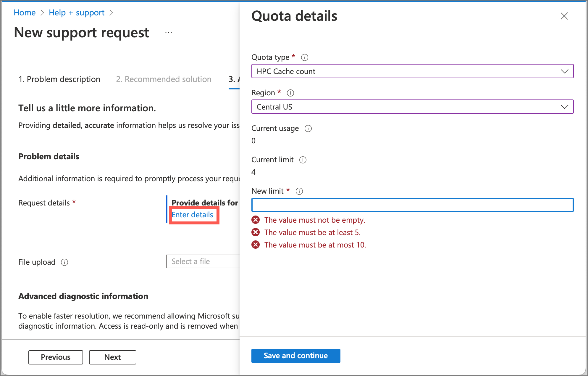The width and height of the screenshot is (588, 376).
Task: Click the New limit info icon
Action: tap(299, 191)
